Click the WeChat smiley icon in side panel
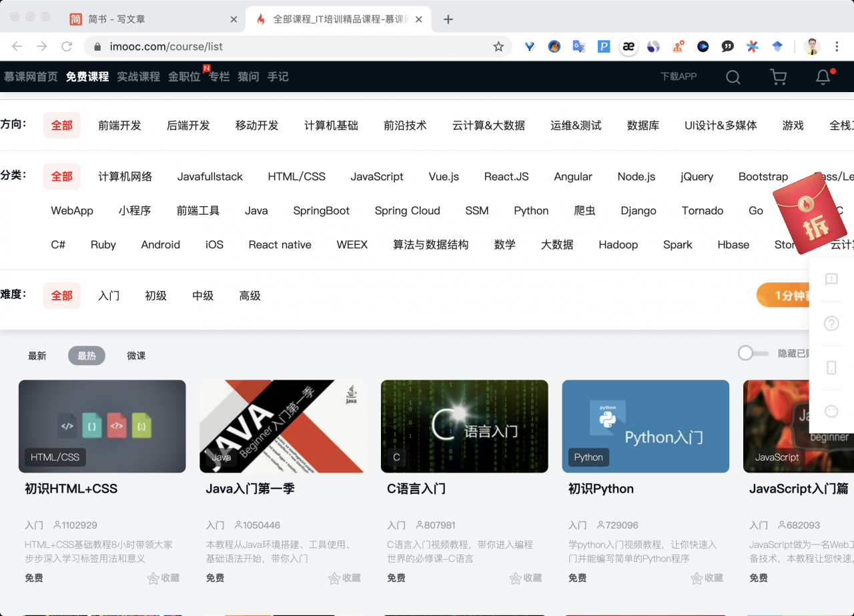 coord(831,411)
